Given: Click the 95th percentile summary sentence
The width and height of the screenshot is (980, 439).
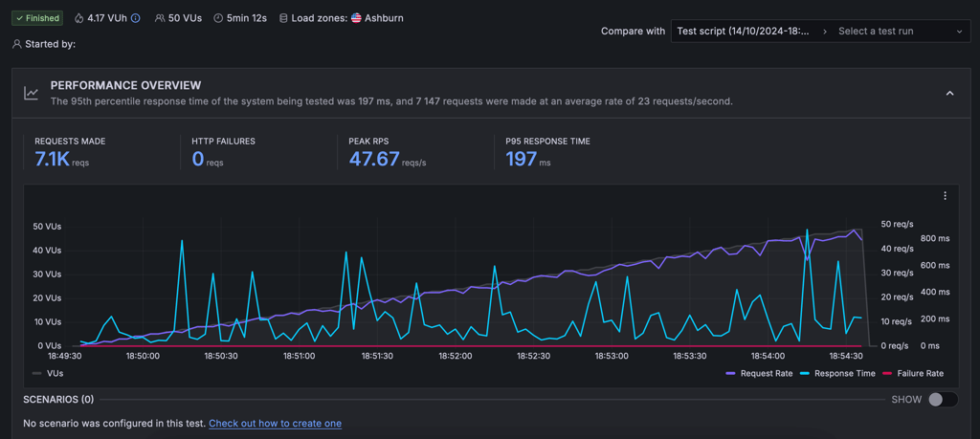Looking at the screenshot, I should pyautogui.click(x=391, y=101).
